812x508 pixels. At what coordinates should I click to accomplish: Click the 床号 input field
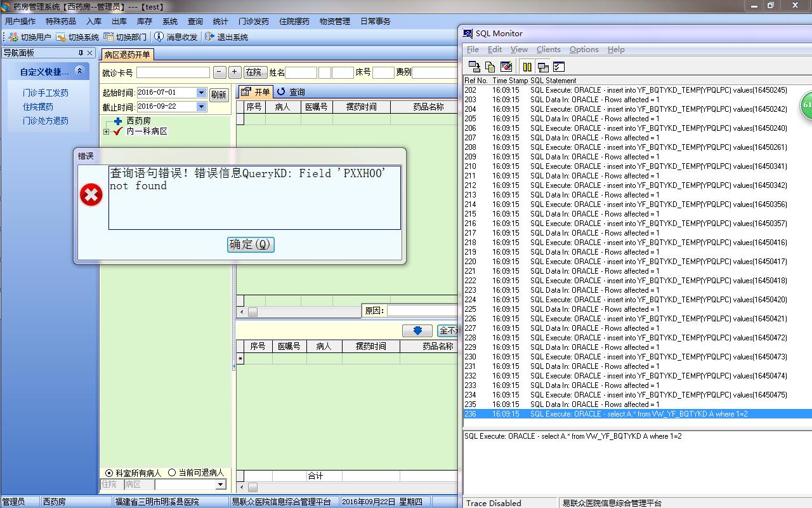coord(383,72)
